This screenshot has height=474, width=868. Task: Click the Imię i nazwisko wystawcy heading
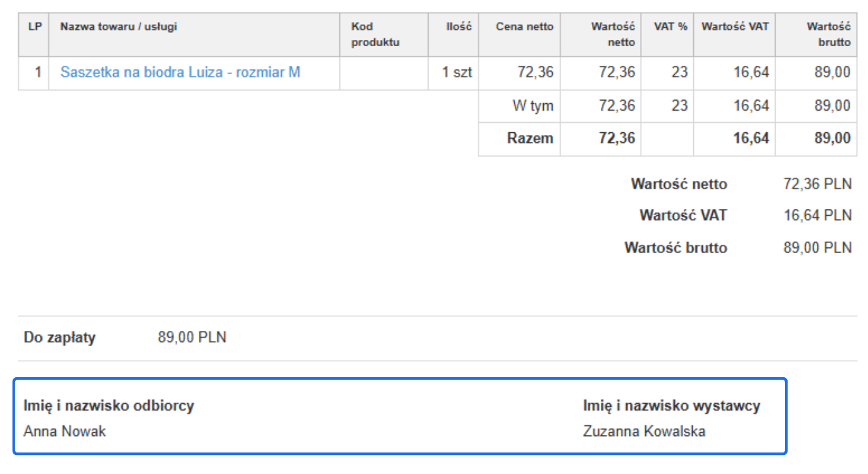[671, 406]
